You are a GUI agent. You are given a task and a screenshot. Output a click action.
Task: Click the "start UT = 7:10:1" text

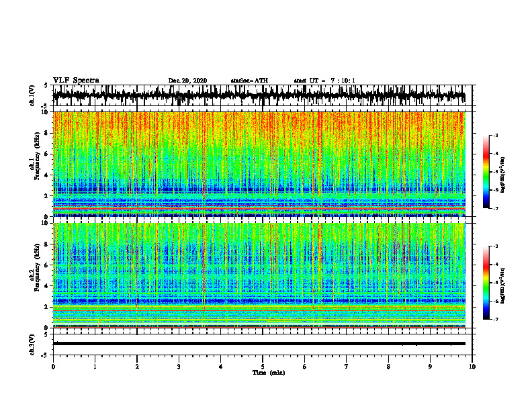pyautogui.click(x=324, y=81)
